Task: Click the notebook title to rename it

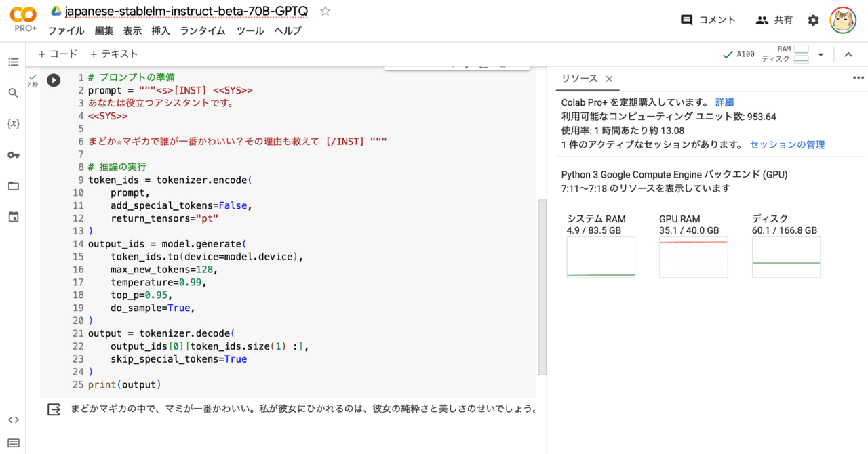Action: [x=186, y=11]
